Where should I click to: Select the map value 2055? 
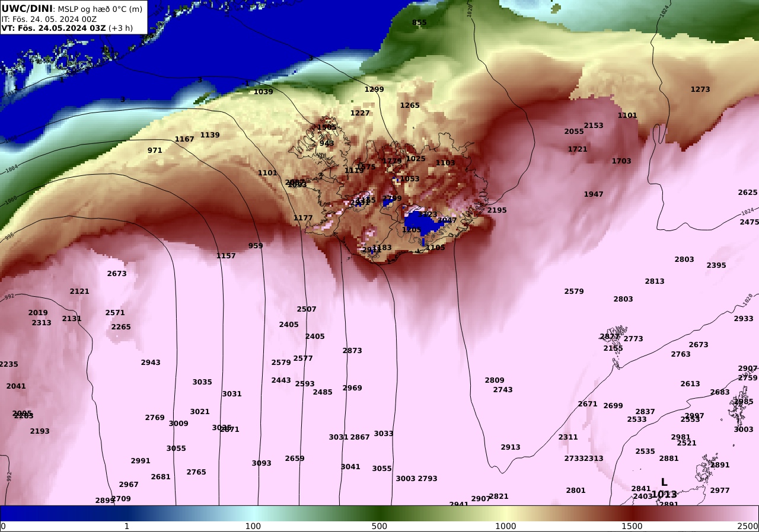[x=574, y=132]
